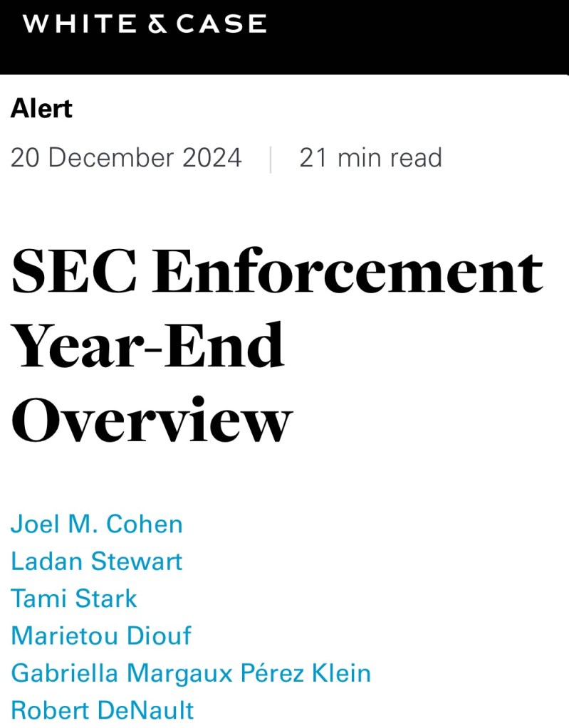Open Robert DeNault's profile link
The image size is (569, 728).
[103, 709]
